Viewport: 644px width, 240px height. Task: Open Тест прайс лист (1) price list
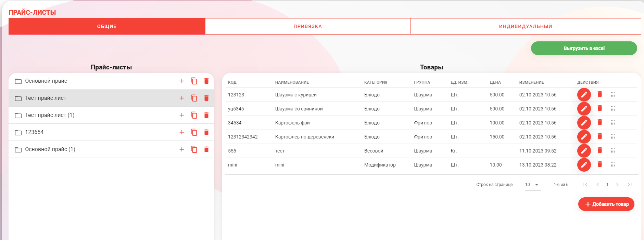click(x=50, y=115)
